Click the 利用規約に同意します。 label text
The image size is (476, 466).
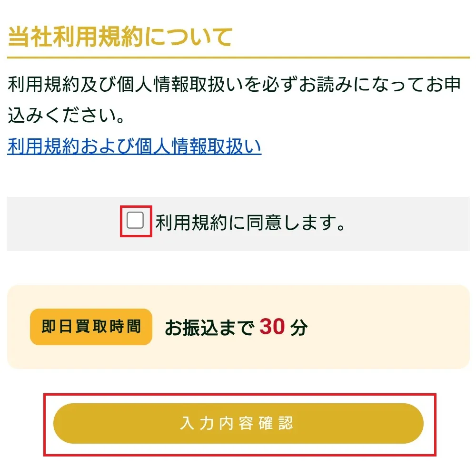point(250,223)
